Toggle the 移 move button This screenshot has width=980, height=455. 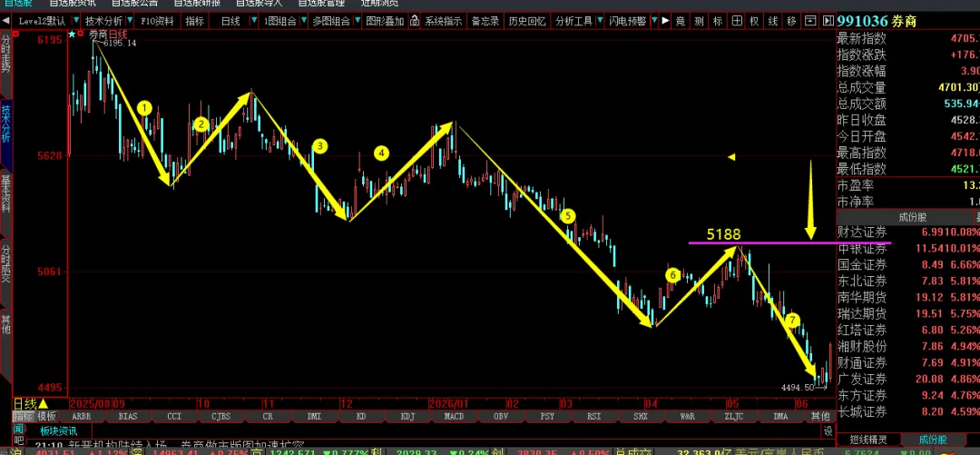tap(792, 21)
